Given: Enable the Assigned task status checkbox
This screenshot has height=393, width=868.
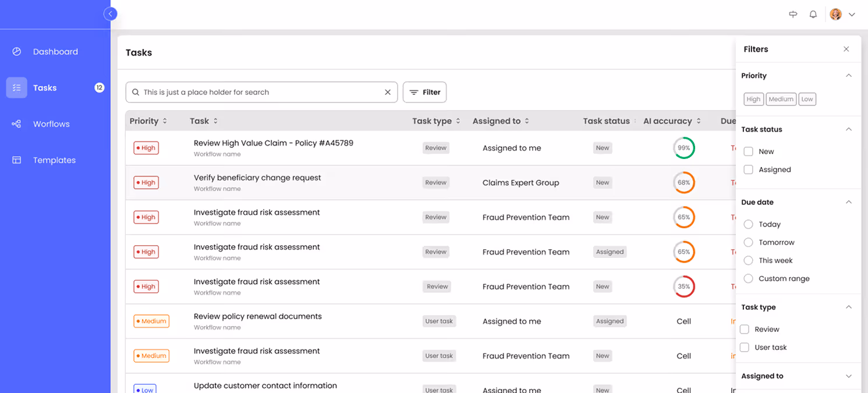Looking at the screenshot, I should pos(749,169).
